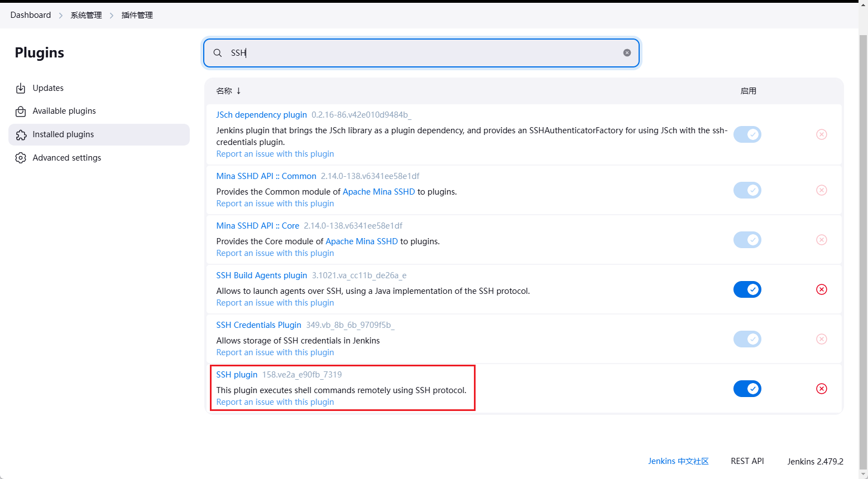This screenshot has height=479, width=868.
Task: Click breadcrumb chevron after Dashboard
Action: pos(61,16)
